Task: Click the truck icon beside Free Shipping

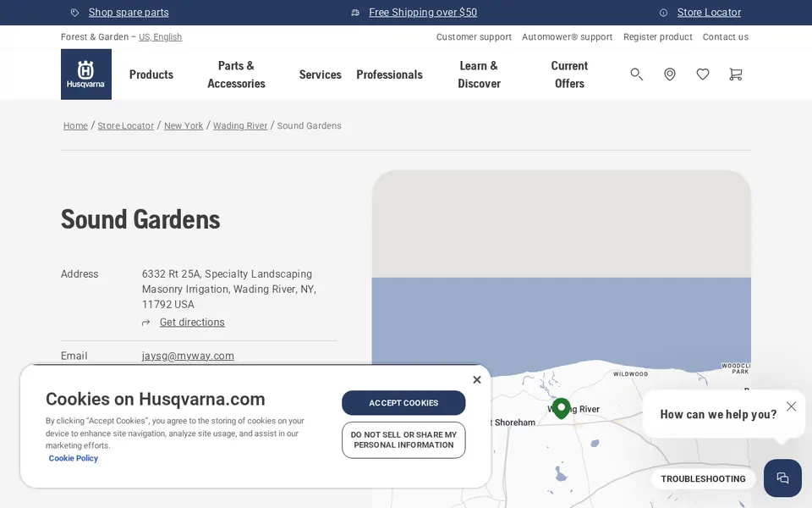Action: pos(355,13)
